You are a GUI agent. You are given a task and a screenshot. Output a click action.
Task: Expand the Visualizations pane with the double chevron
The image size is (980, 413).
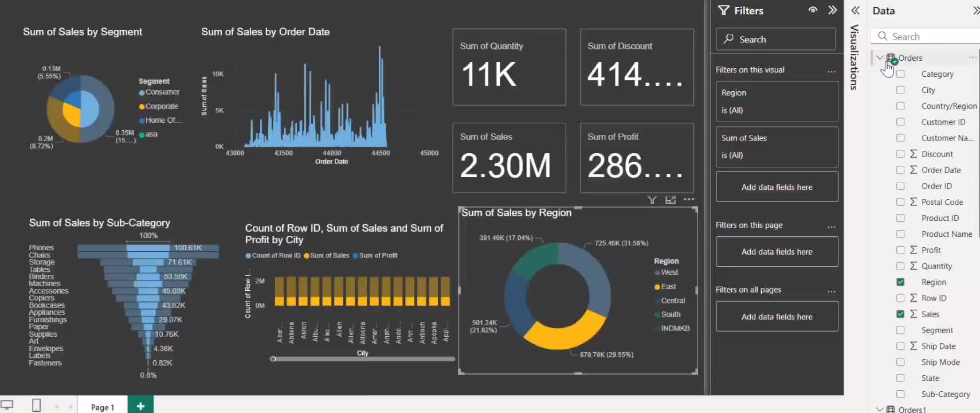point(855,10)
